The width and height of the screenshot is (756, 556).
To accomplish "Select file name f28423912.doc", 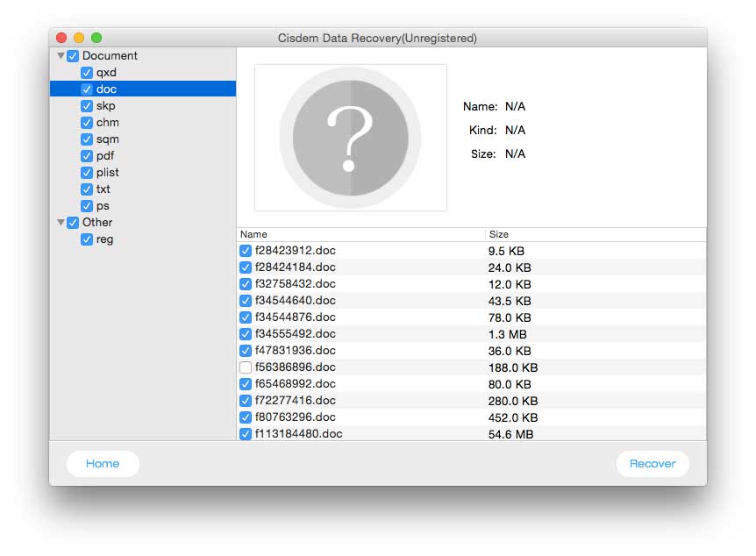I will (295, 251).
